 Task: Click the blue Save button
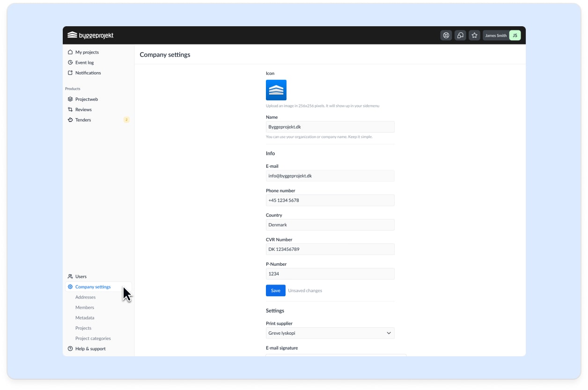(275, 291)
